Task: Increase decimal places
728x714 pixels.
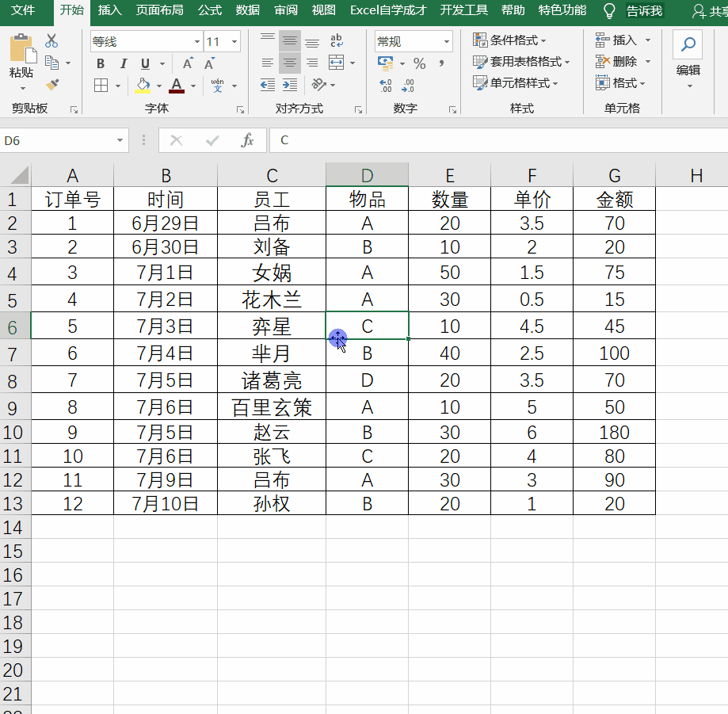Action: click(x=385, y=86)
